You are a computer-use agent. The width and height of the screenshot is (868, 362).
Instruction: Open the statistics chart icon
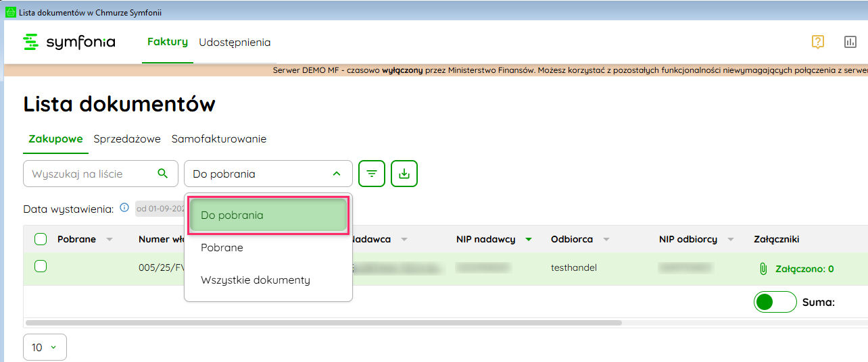(x=850, y=42)
